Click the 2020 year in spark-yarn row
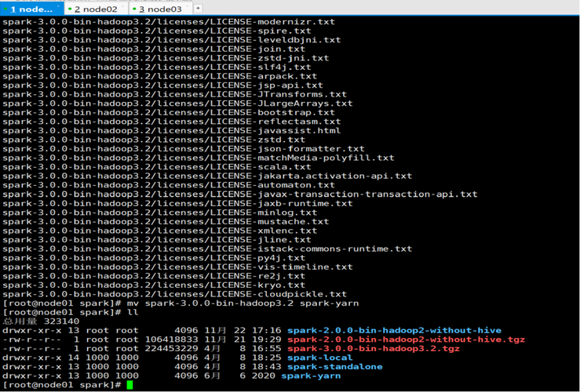Viewport: 580px width, 392px height. click(264, 376)
